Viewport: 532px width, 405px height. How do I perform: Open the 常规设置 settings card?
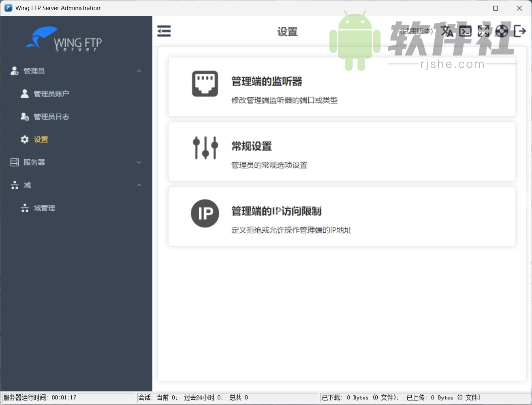342,152
